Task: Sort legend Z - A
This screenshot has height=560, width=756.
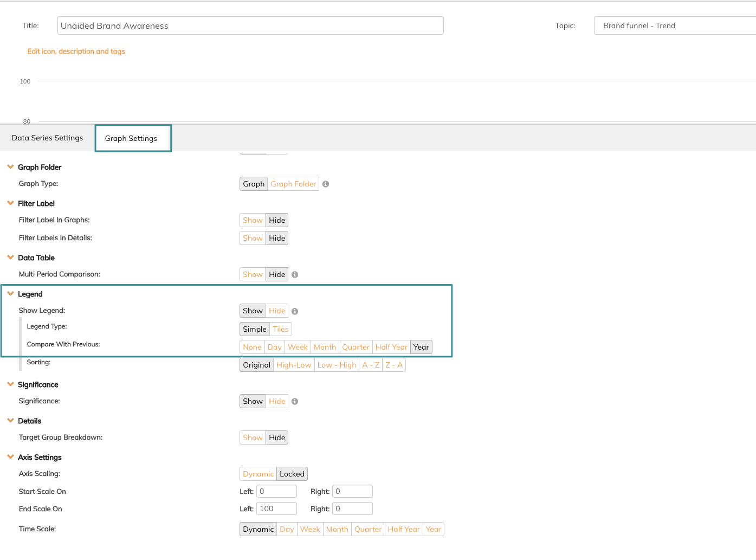Action: point(394,365)
